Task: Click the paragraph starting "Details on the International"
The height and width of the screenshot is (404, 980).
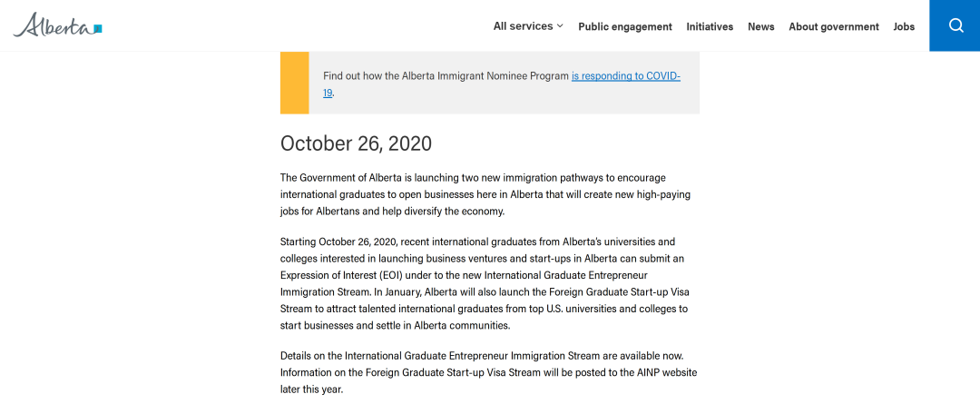Action: coord(489,372)
